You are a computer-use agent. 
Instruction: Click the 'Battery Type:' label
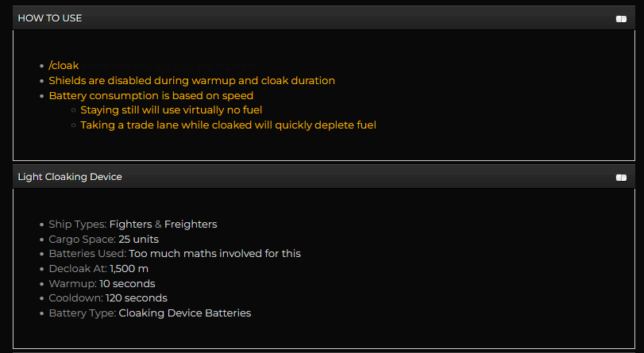coord(82,313)
